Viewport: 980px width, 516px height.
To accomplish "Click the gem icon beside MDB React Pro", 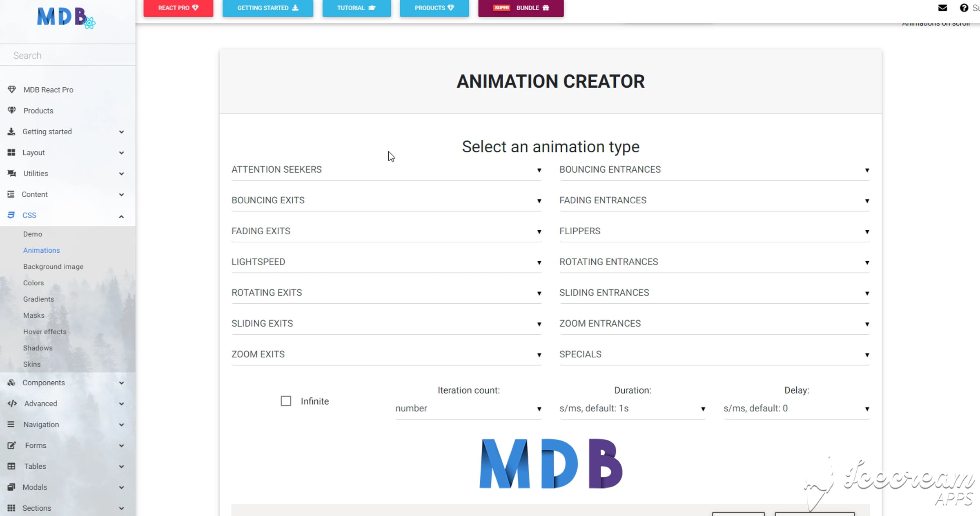I will click(x=12, y=89).
